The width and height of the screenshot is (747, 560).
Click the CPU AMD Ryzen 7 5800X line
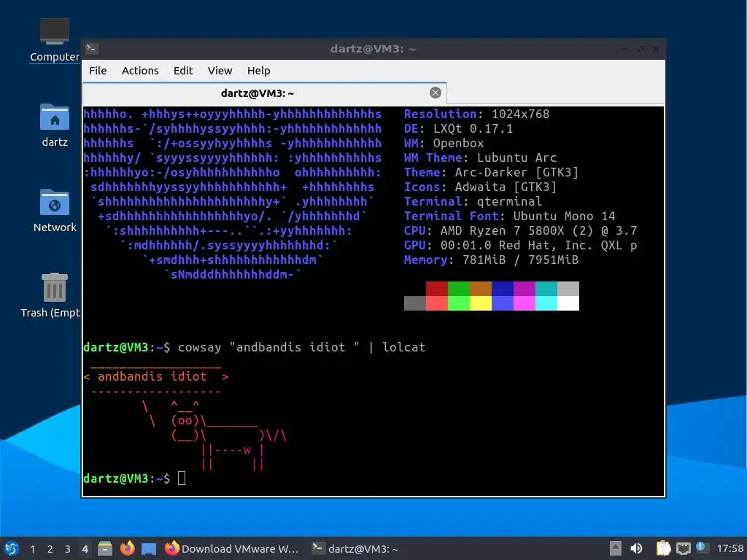click(520, 230)
